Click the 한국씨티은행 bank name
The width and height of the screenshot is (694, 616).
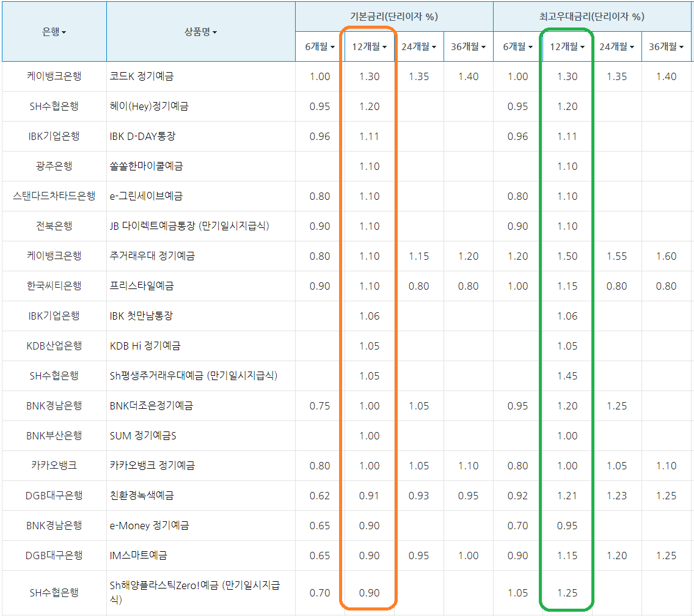(54, 286)
